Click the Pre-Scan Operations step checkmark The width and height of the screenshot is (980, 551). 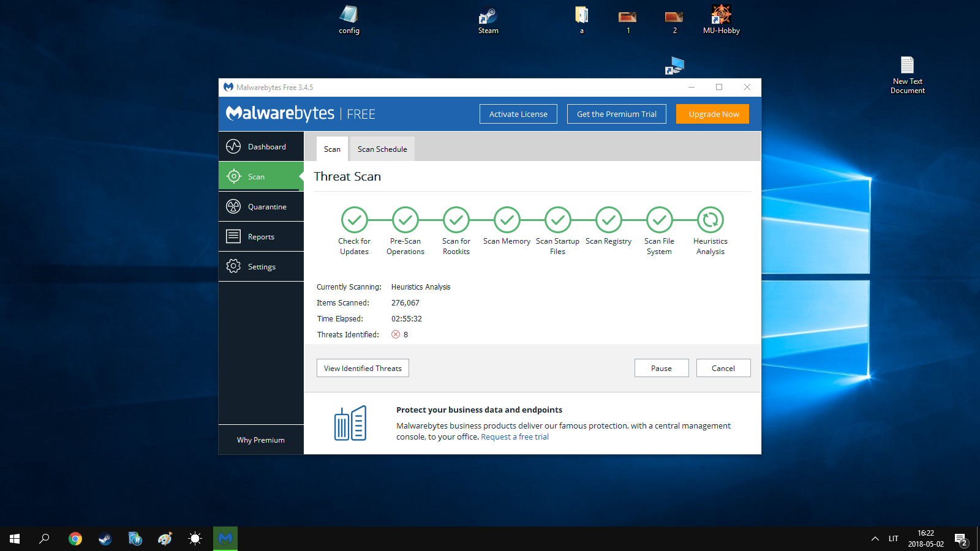pos(405,220)
